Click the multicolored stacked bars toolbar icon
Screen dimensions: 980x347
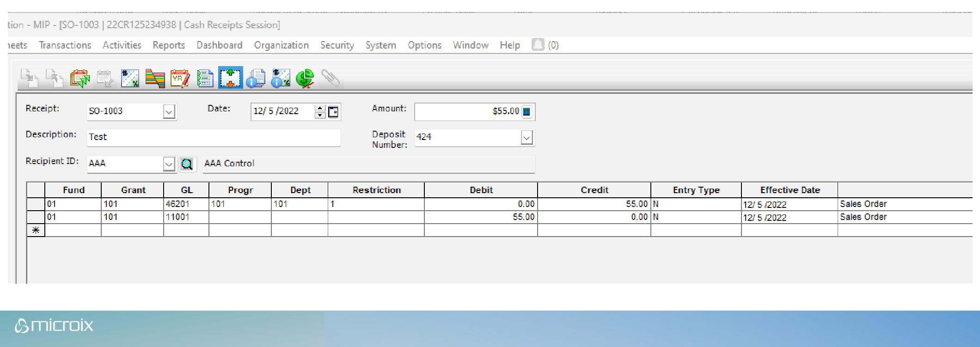[155, 79]
